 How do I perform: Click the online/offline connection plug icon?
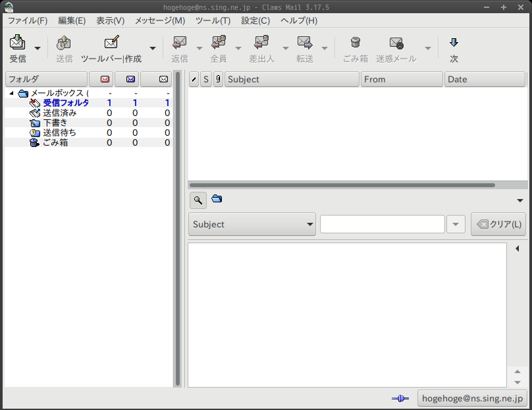pyautogui.click(x=400, y=398)
